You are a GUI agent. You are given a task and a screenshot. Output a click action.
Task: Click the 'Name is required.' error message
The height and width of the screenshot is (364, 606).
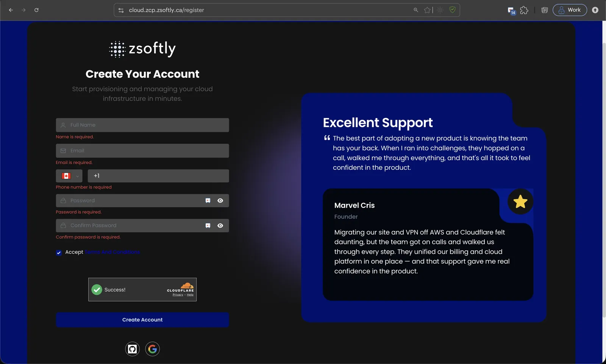(x=75, y=137)
